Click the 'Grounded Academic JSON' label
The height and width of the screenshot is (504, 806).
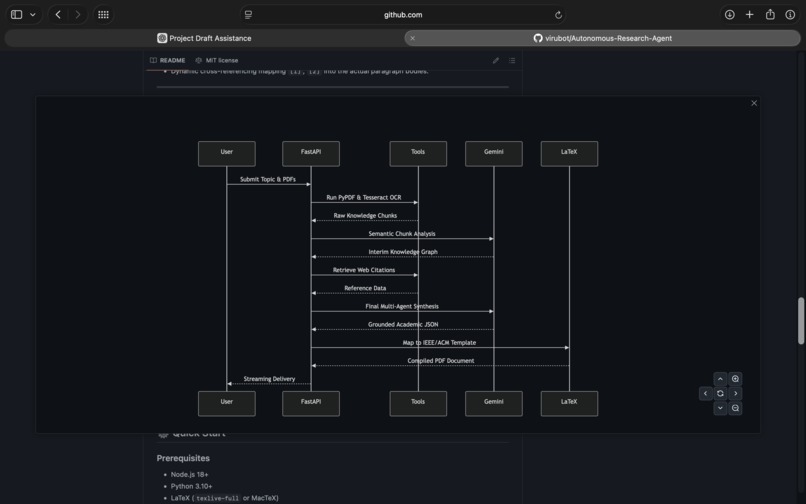coord(403,324)
